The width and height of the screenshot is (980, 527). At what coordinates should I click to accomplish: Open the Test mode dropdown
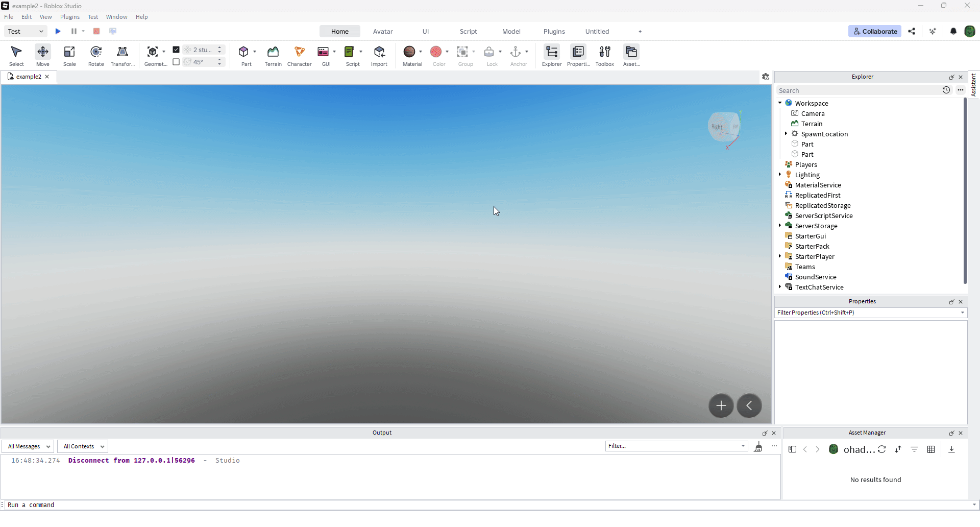click(x=26, y=31)
